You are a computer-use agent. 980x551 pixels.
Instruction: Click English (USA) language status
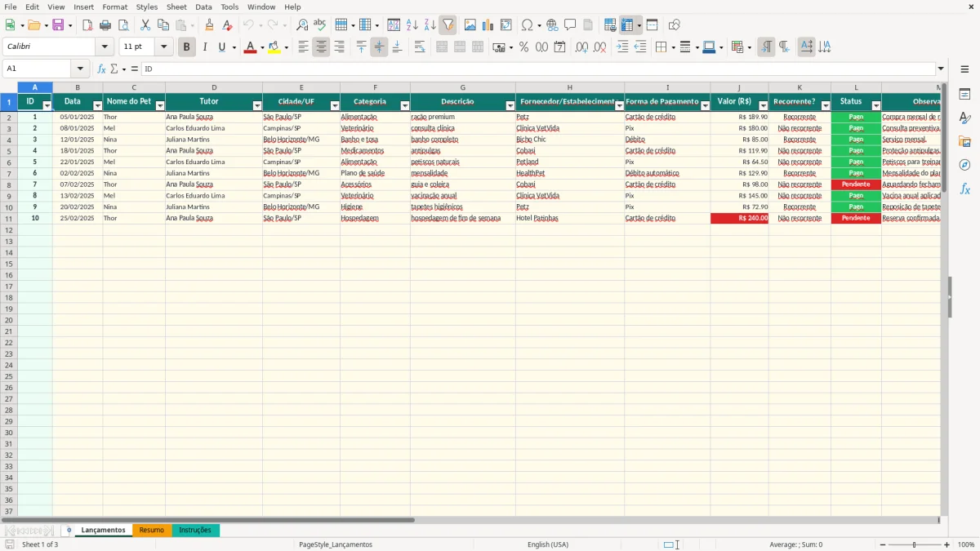(548, 544)
